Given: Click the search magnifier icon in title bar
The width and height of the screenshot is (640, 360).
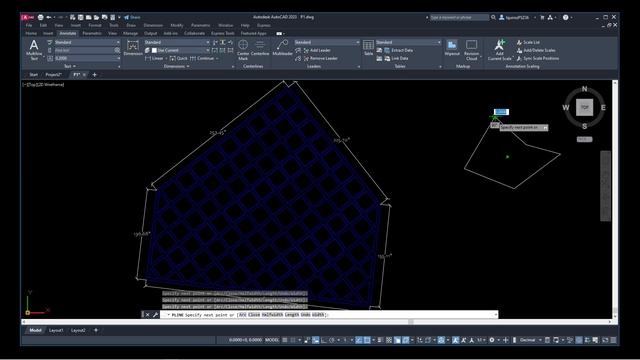Looking at the screenshot, I should 493,17.
